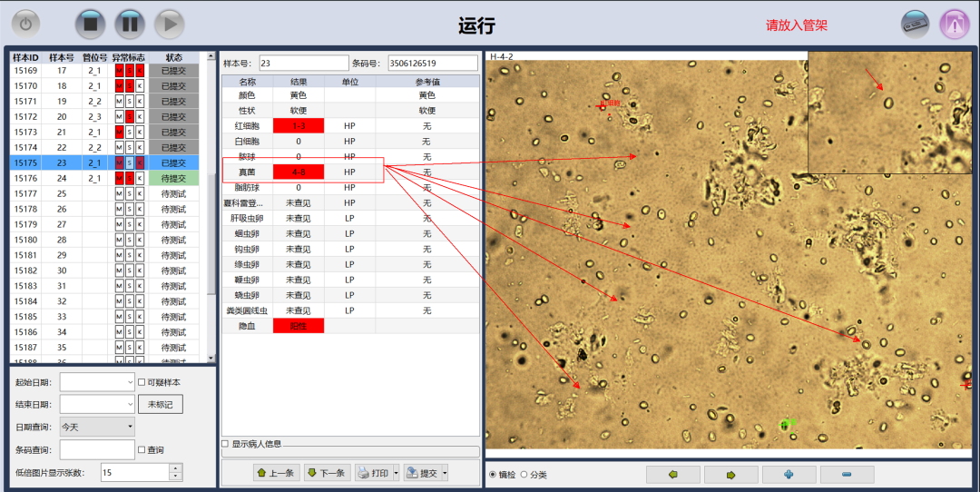
Task: Zoom out image with minus button
Action: 847,475
